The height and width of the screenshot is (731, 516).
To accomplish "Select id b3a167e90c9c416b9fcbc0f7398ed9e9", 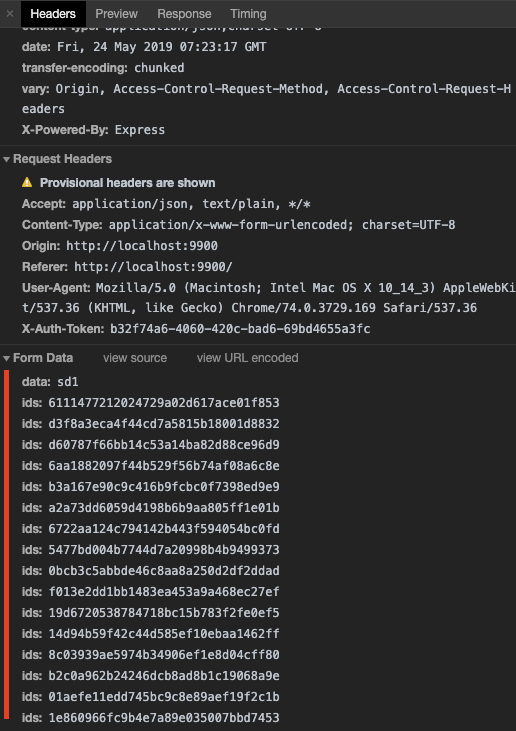I will [x=164, y=487].
